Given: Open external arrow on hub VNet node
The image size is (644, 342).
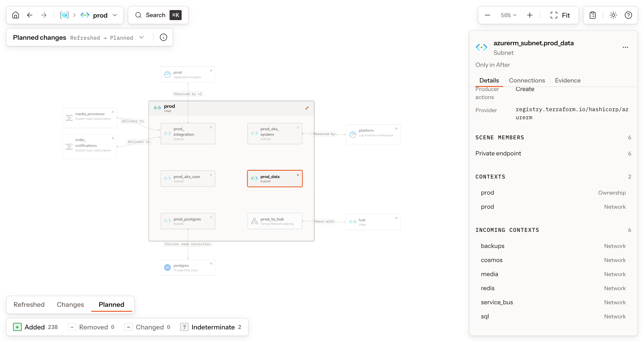Looking at the screenshot, I should [396, 219].
